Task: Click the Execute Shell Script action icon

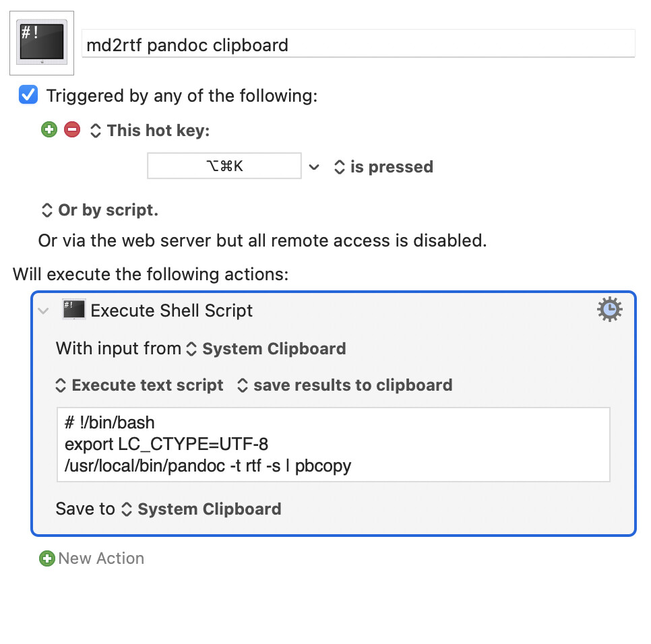Action: pyautogui.click(x=73, y=310)
